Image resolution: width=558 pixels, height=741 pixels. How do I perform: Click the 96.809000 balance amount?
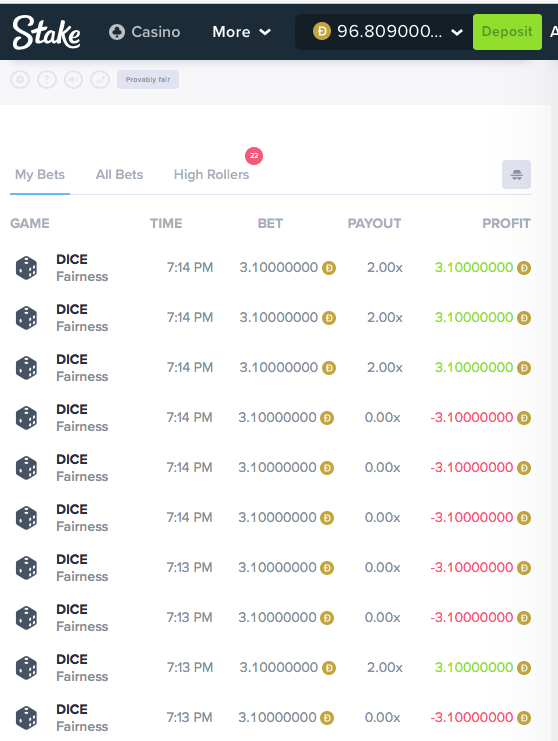click(x=390, y=31)
